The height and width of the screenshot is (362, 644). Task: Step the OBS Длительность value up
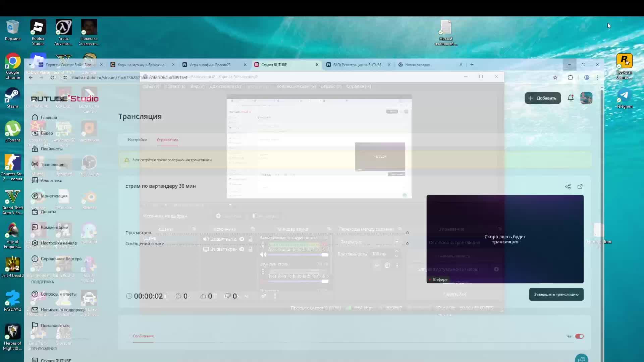coord(396,251)
